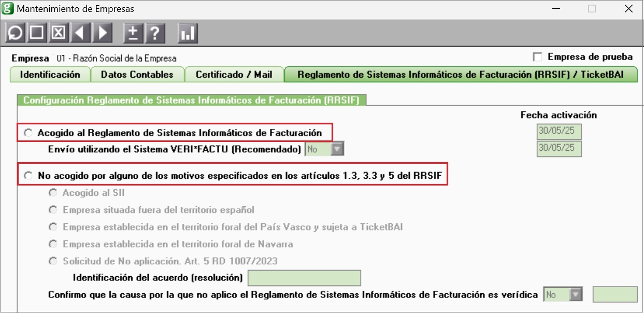The width and height of the screenshot is (644, 313).
Task: Click the green app icon in title bar
Action: point(8,8)
